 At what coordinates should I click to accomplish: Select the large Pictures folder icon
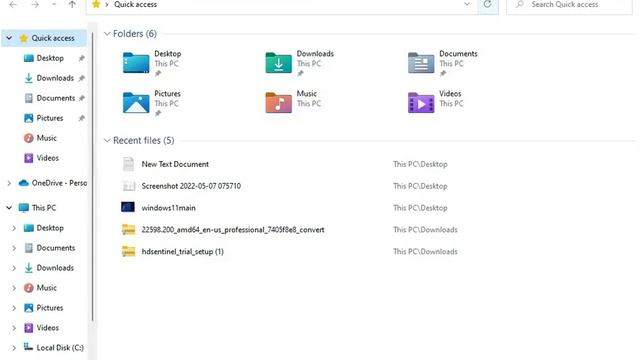coord(136,102)
